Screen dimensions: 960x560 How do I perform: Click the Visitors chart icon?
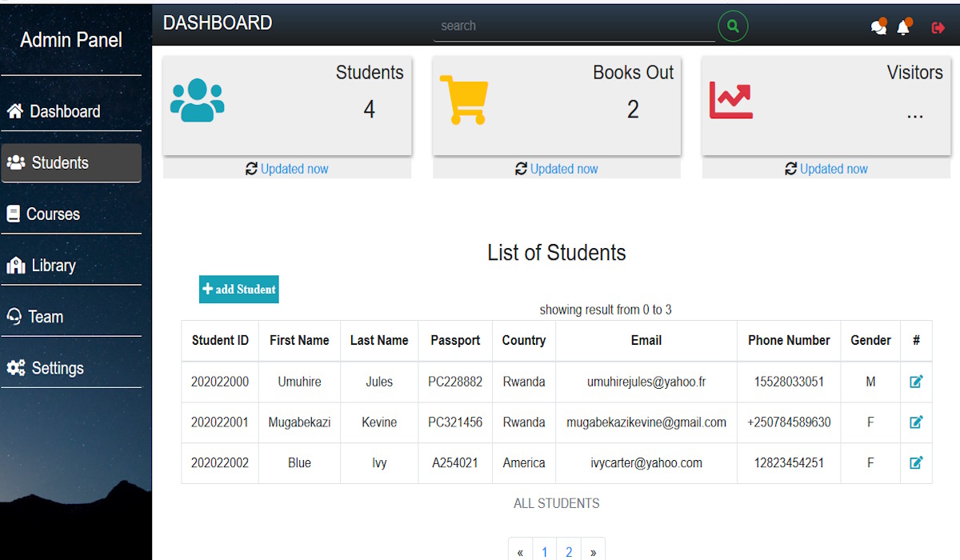pos(730,100)
